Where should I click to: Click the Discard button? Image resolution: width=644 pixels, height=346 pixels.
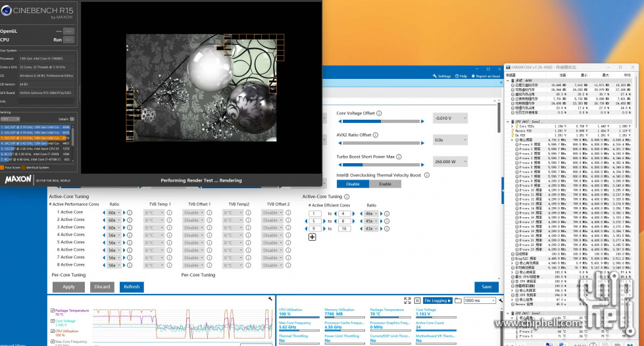click(x=102, y=287)
